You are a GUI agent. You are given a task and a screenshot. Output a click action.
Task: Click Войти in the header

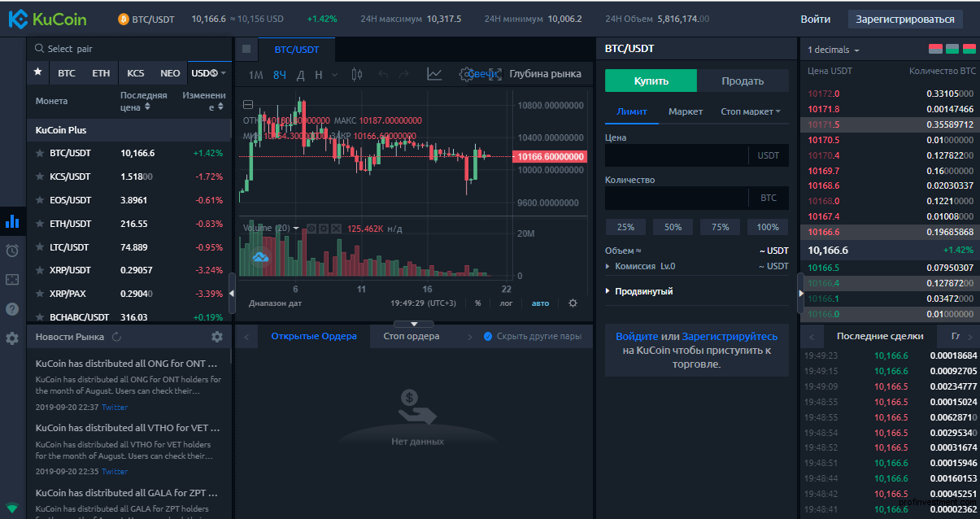pyautogui.click(x=816, y=19)
